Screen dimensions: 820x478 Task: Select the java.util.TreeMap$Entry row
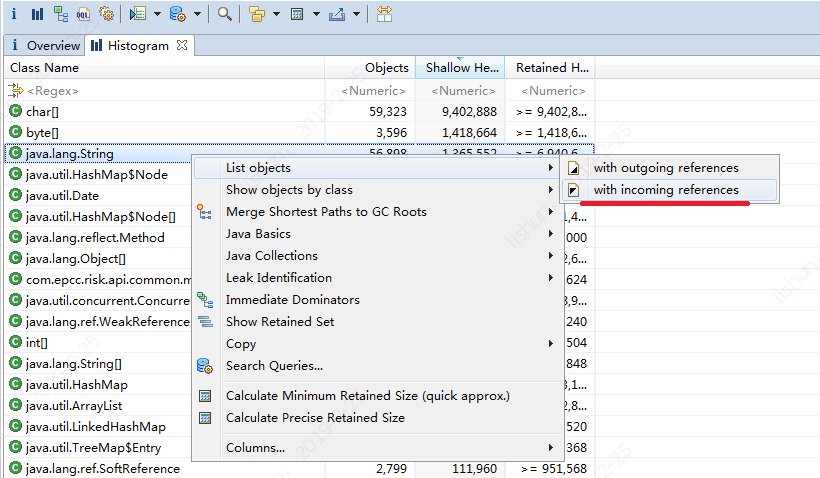click(98, 448)
